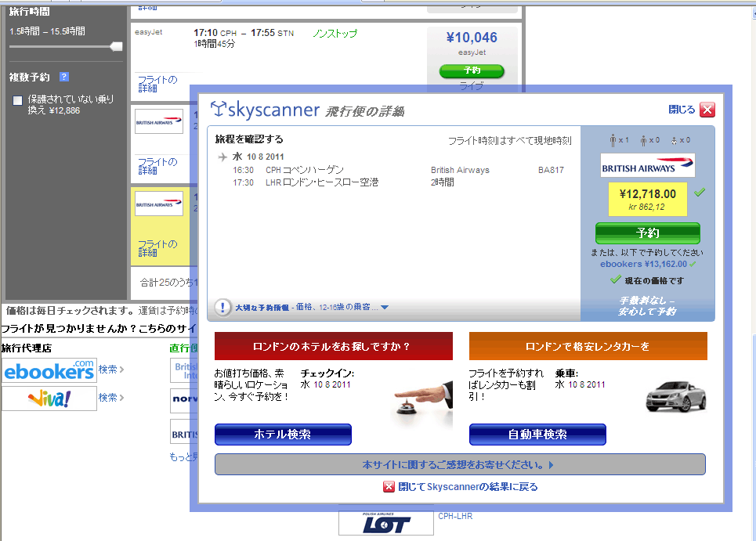Viewport: 756px width, 541px height.
Task: Click the 現在の価格です checkmark icon
Action: click(x=615, y=280)
